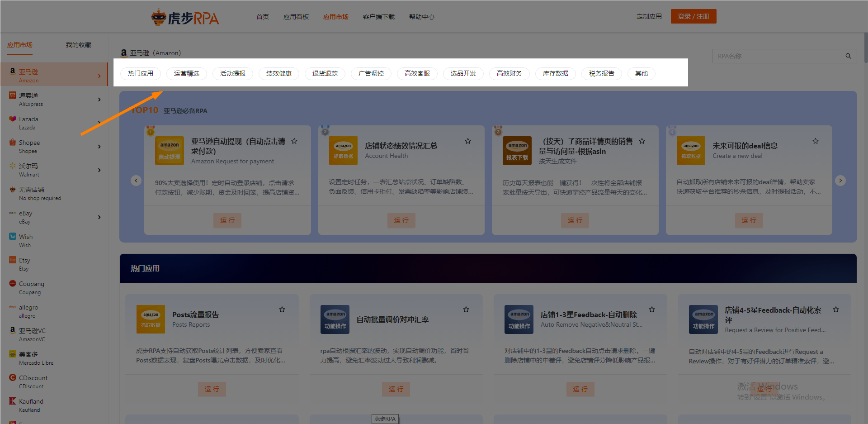
Task: Select the 库存数据 filter tag
Action: (556, 73)
